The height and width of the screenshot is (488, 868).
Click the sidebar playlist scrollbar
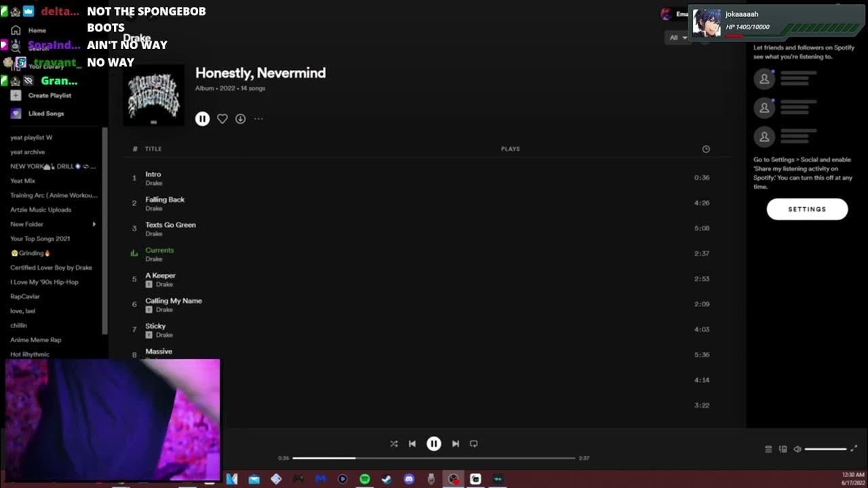(104, 230)
